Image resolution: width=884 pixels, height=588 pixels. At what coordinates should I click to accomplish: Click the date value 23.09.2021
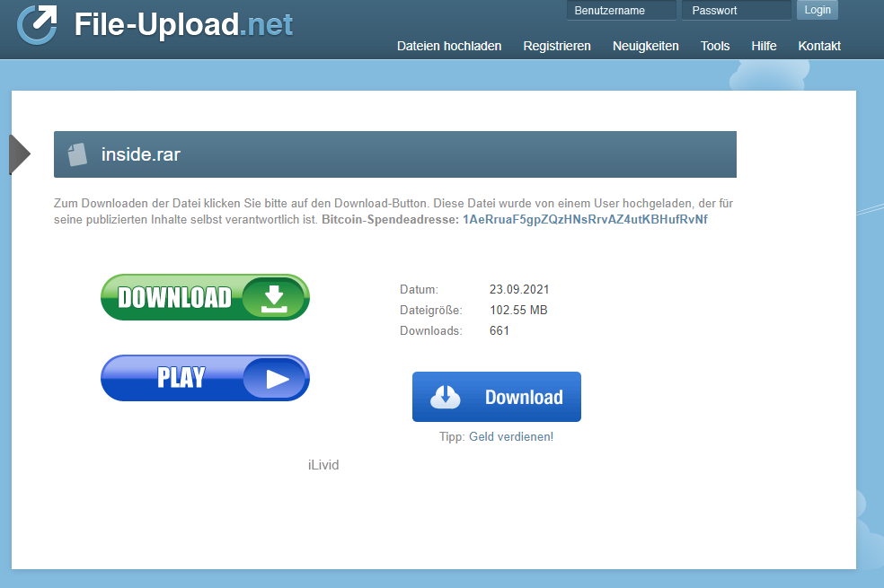(x=519, y=289)
